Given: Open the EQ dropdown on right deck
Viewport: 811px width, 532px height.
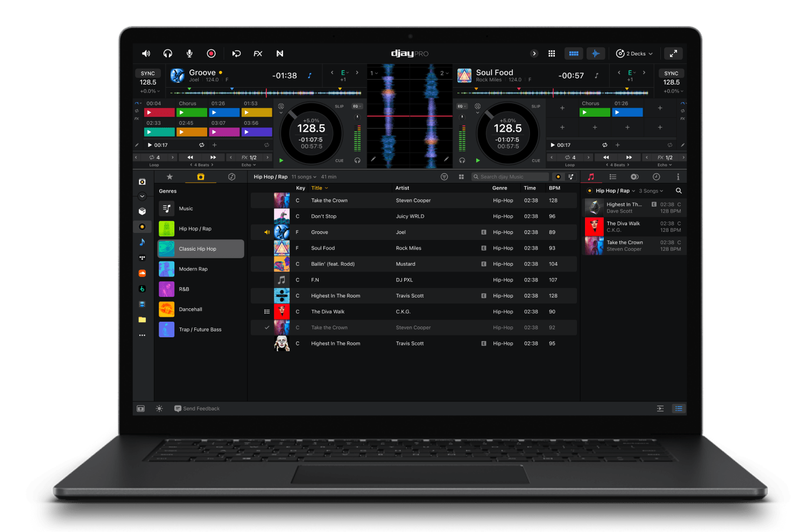Looking at the screenshot, I should pyautogui.click(x=462, y=107).
